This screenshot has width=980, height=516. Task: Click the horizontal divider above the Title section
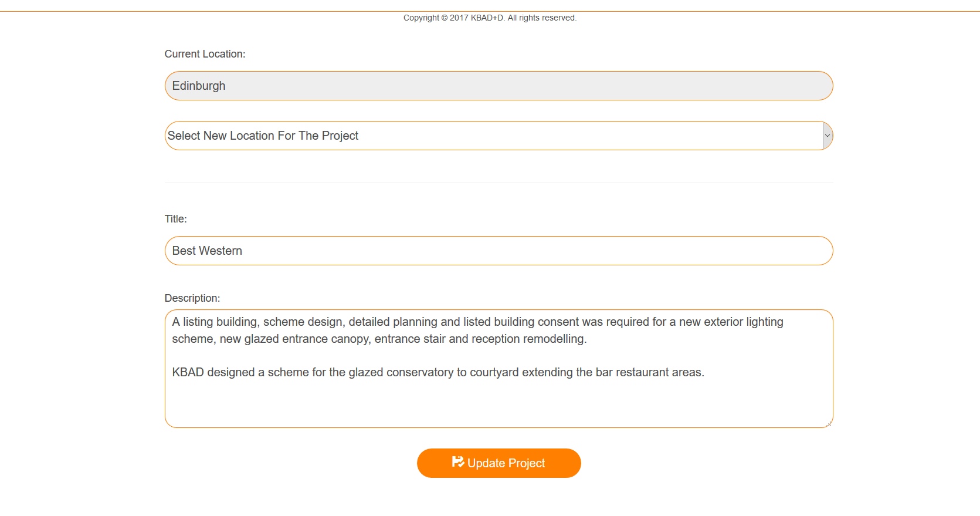(499, 183)
